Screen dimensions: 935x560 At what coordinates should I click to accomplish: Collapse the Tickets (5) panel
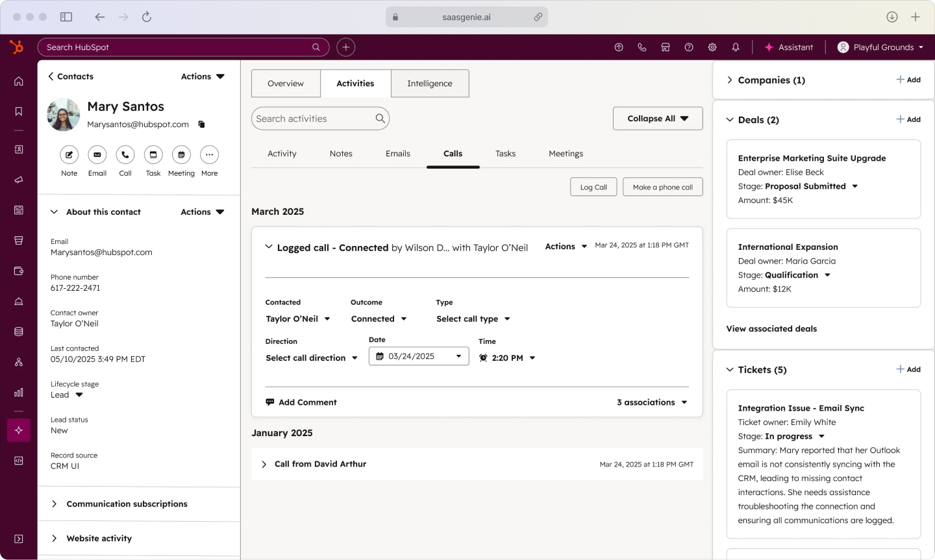pos(730,370)
